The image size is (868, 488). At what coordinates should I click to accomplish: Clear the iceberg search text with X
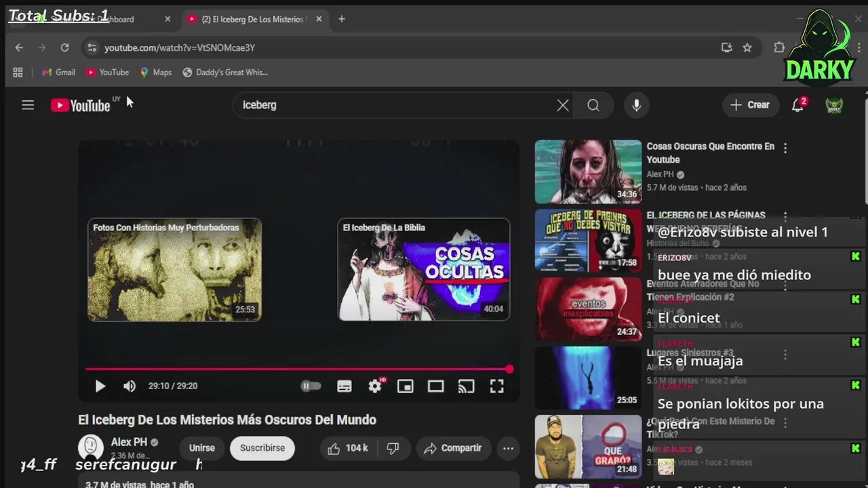point(563,105)
